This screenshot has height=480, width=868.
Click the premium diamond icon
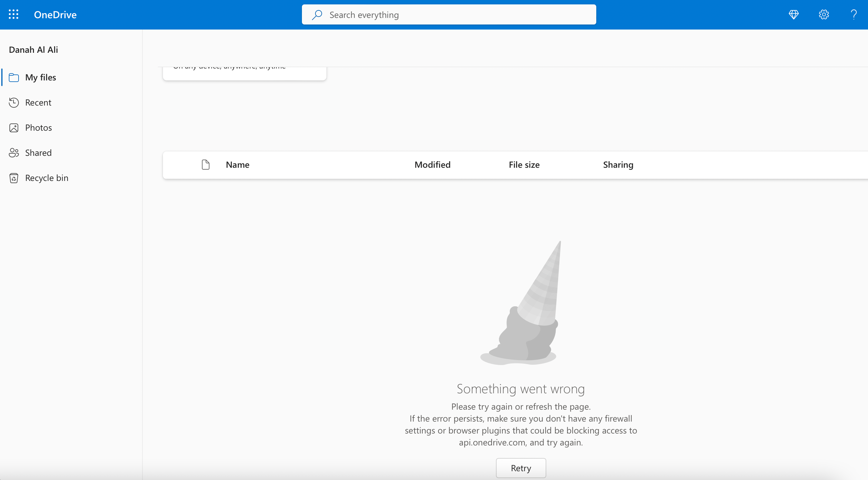(793, 14)
